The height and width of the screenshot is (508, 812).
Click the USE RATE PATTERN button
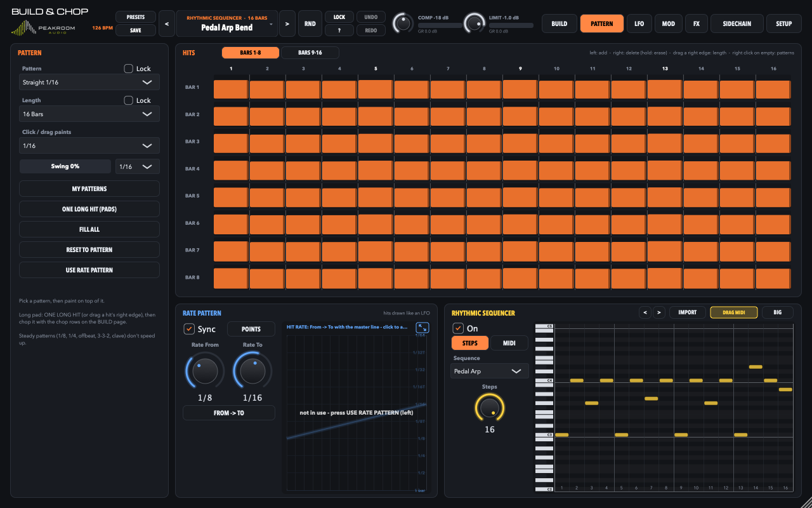click(89, 270)
